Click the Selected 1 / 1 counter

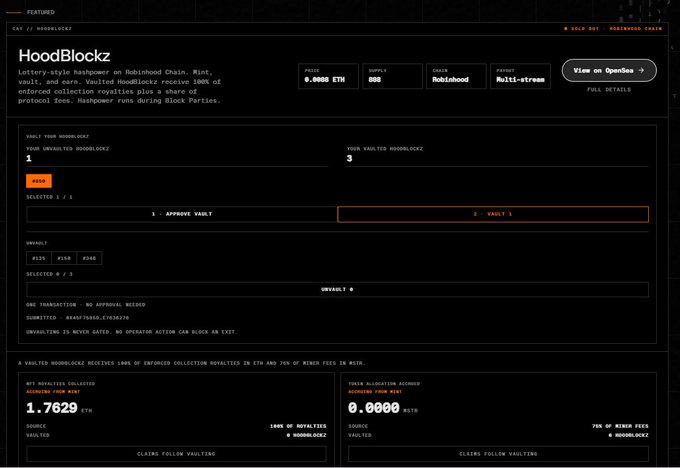pyautogui.click(x=49, y=197)
